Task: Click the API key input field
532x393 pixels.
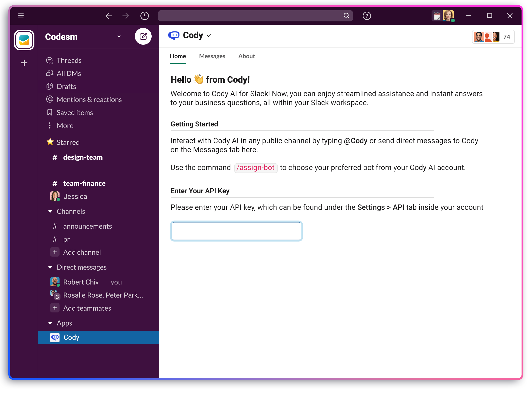Action: (236, 231)
